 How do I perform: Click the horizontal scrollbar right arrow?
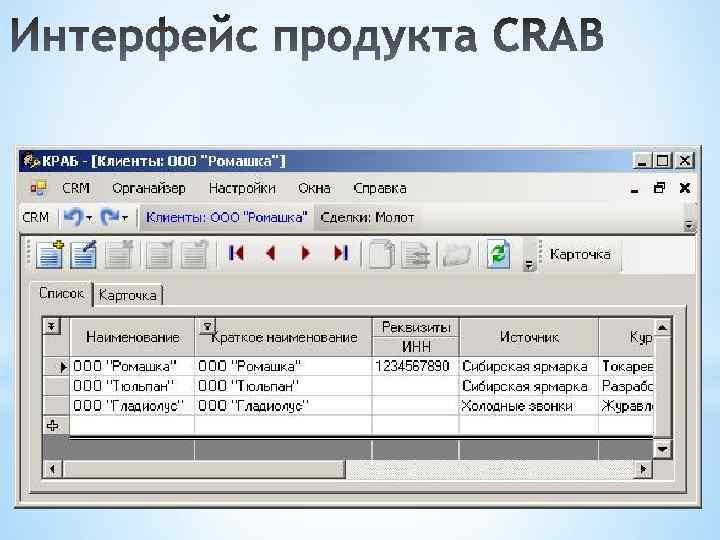pos(643,469)
